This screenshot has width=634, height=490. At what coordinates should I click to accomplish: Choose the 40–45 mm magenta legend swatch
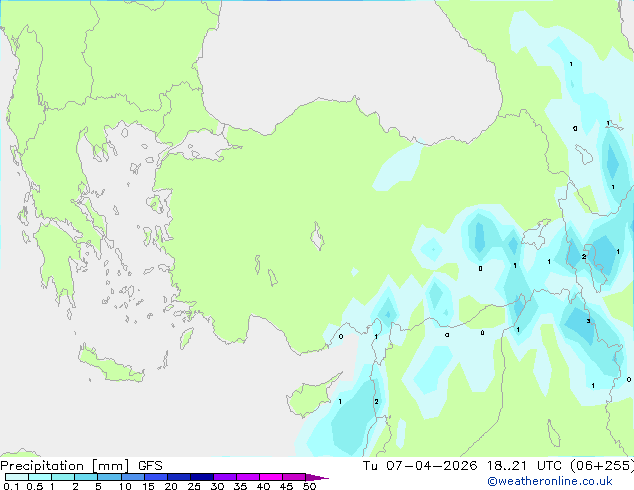click(x=271, y=477)
